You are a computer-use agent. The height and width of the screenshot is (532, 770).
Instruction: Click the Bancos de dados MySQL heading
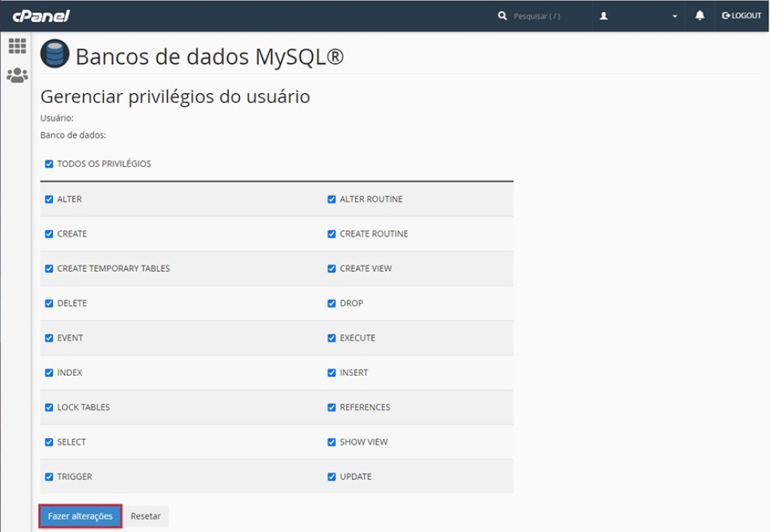click(210, 57)
